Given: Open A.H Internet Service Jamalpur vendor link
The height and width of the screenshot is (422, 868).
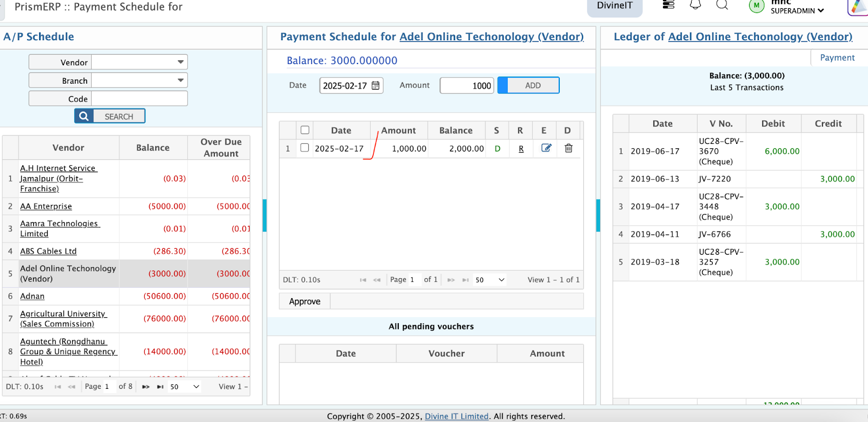Looking at the screenshot, I should pos(59,179).
